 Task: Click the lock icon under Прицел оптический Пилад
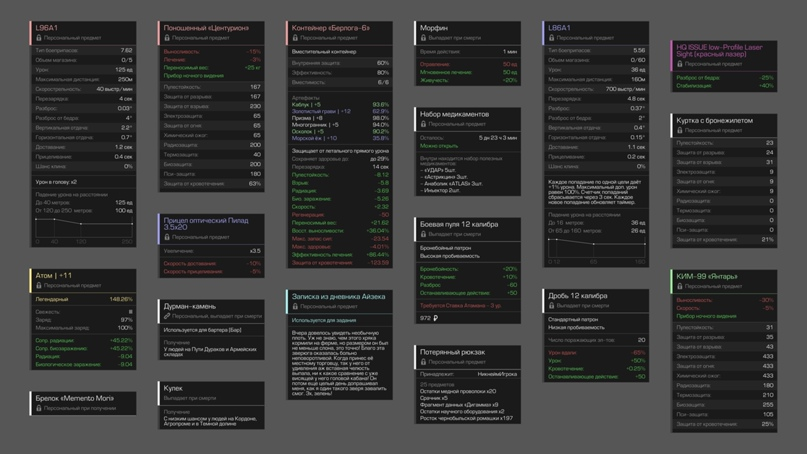click(x=167, y=237)
